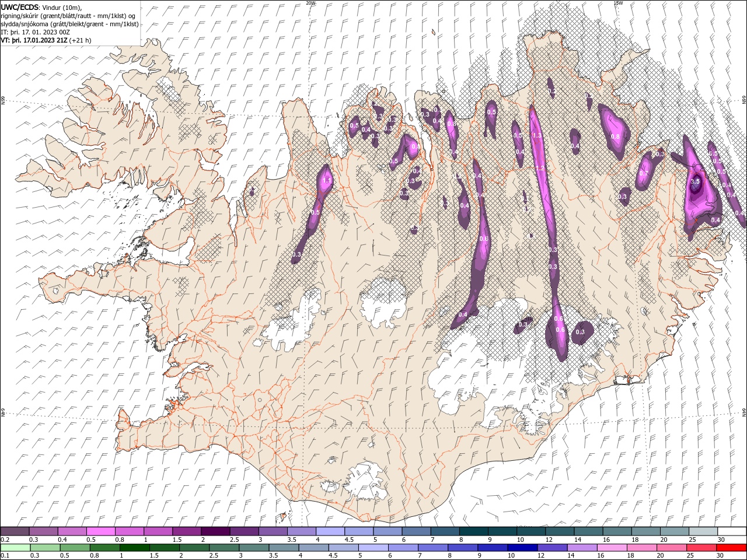Select lower legend deep blue swatch between 10 and 12

pos(522,548)
